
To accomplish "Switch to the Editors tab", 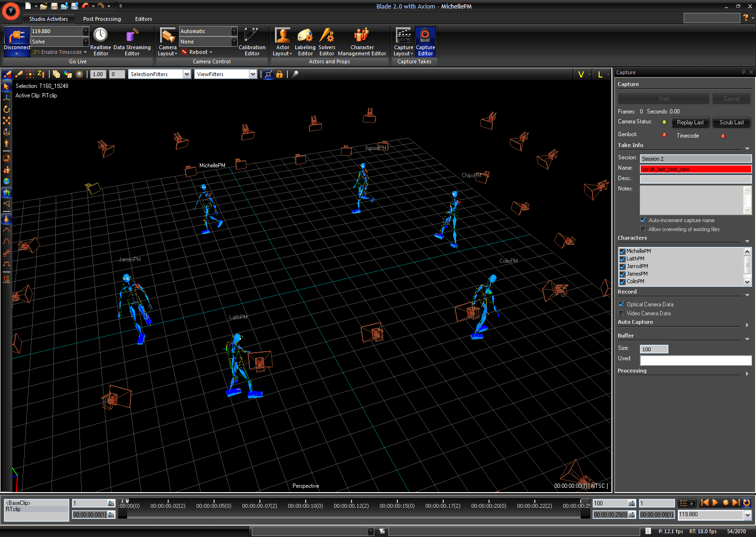I will pos(144,19).
